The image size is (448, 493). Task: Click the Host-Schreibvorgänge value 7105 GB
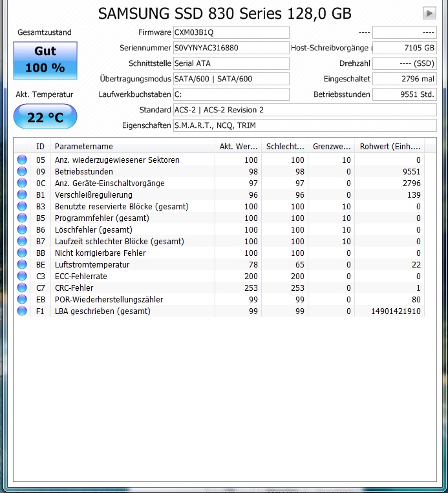click(405, 48)
